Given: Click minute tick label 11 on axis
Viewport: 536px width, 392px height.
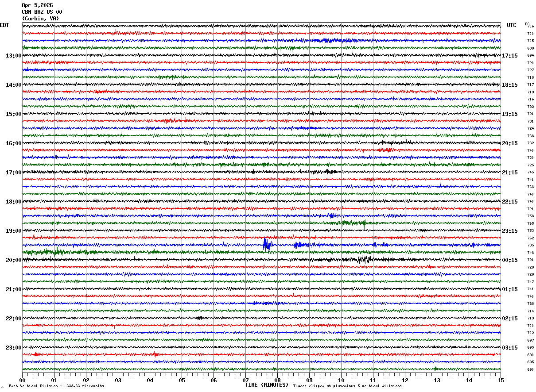Looking at the screenshot, I should (373, 380).
